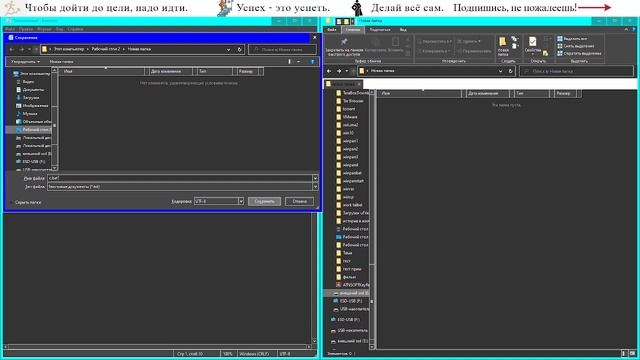Click Рабочий стол 2 in save dialog breadcrumb
Image resolution: width=640 pixels, height=360 pixels.
click(106, 49)
